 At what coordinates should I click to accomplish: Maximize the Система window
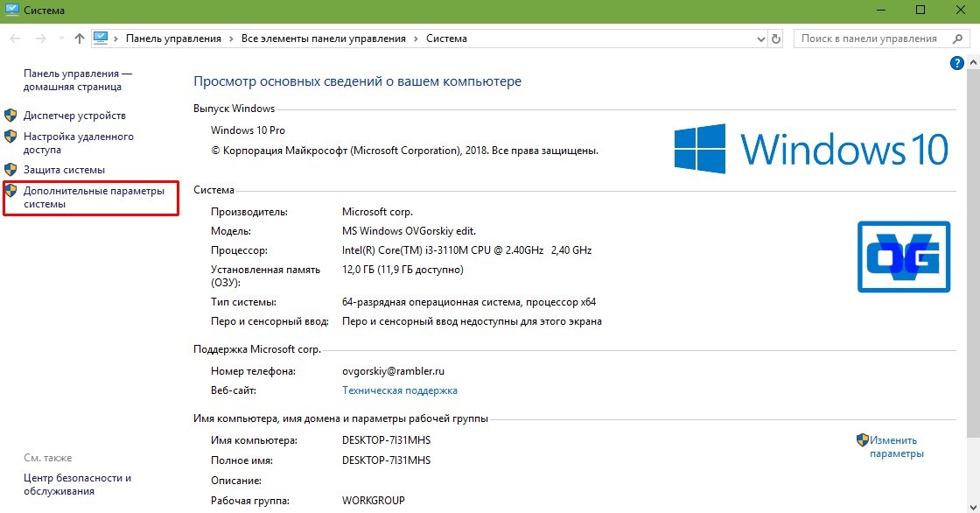(x=920, y=10)
